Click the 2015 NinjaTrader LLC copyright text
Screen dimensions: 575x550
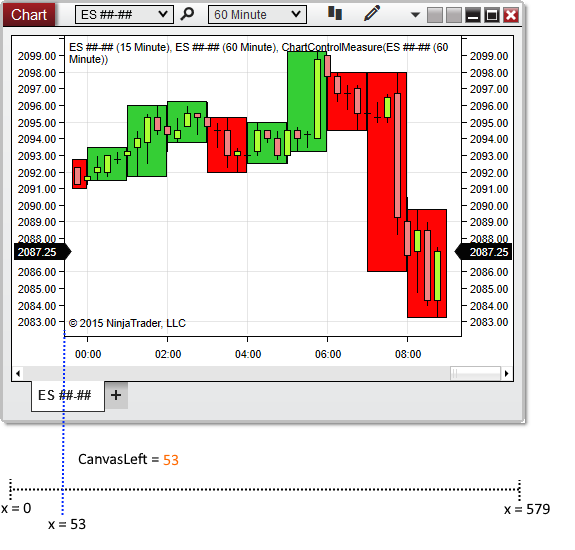(x=127, y=323)
